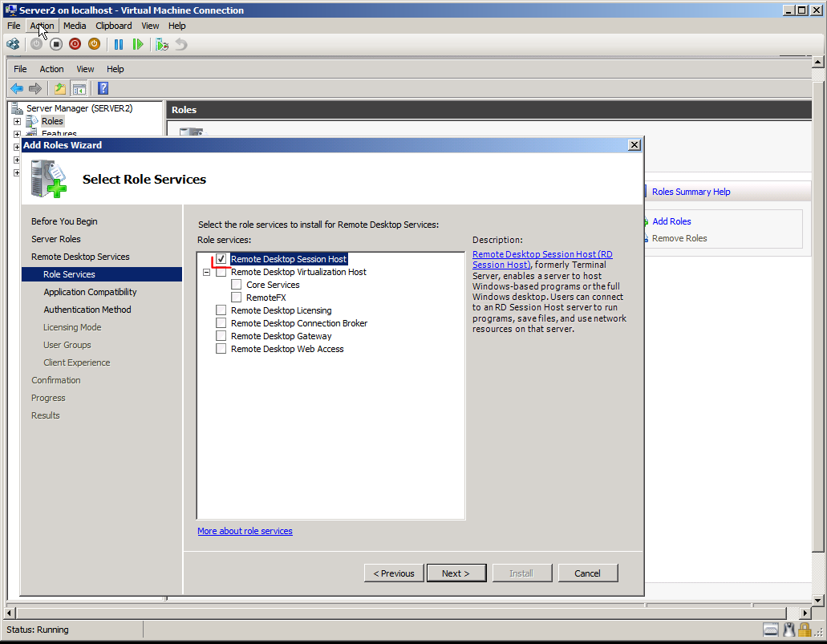Click the Up one level folder icon
Screen dimensions: 827x644
pos(60,88)
